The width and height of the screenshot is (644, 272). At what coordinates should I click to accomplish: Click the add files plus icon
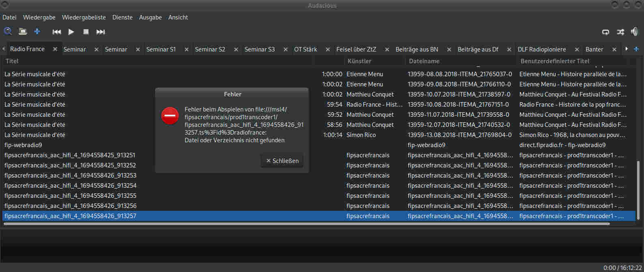tap(37, 31)
